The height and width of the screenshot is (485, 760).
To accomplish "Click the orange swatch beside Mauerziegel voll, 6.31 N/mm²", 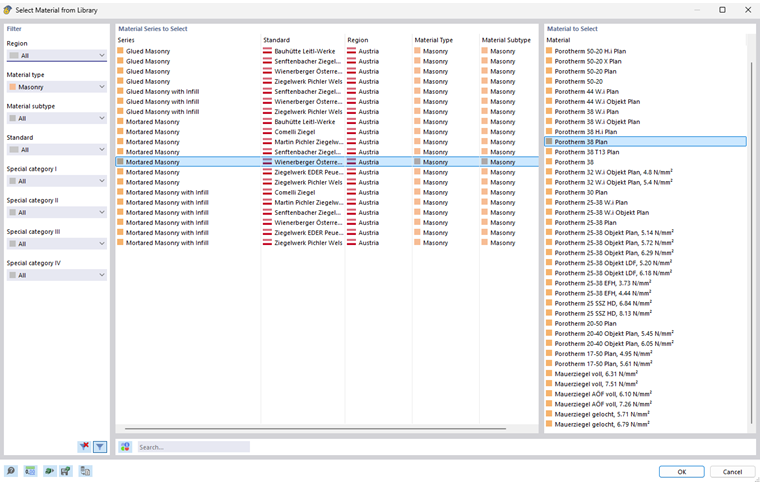I will pos(549,374).
